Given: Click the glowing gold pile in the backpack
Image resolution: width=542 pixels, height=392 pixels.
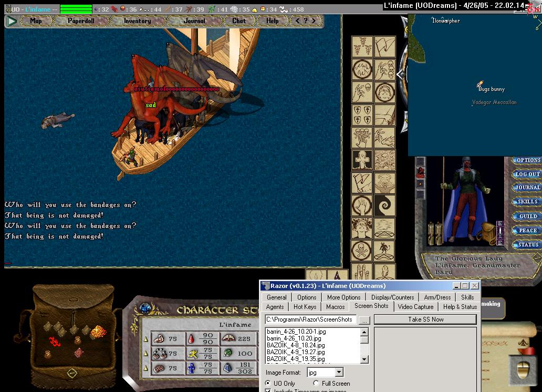Looking at the screenshot, I should [x=99, y=332].
